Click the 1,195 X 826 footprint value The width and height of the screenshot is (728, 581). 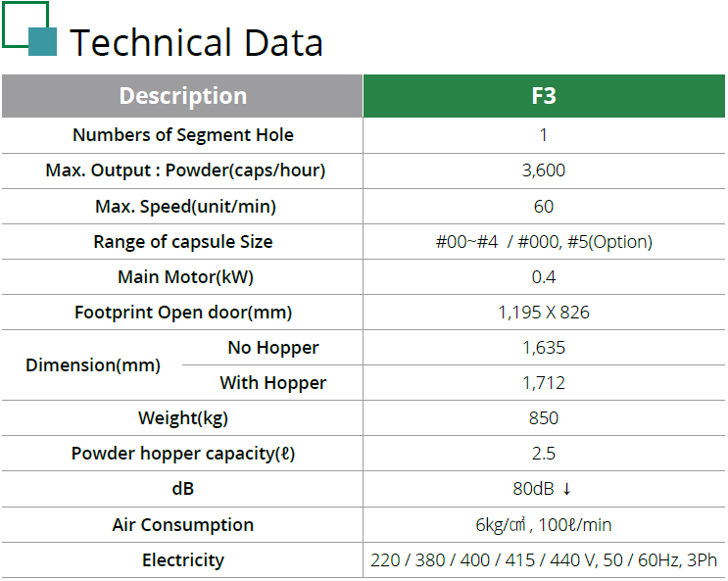[544, 313]
